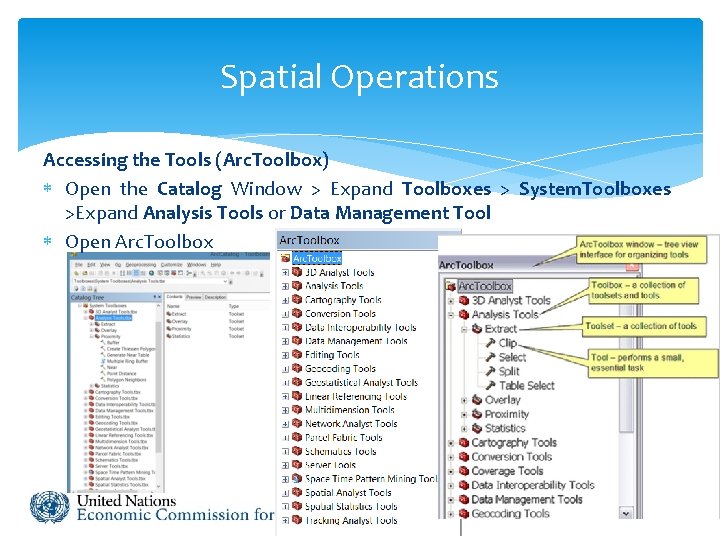Open the Edit menu in ArcCatalog
The width and height of the screenshot is (720, 540).
click(x=92, y=265)
